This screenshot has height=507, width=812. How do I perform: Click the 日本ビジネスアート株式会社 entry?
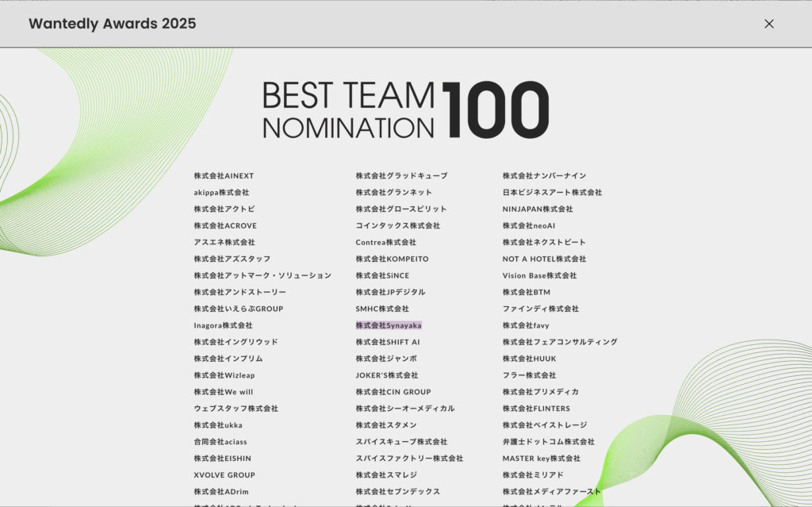pos(552,192)
